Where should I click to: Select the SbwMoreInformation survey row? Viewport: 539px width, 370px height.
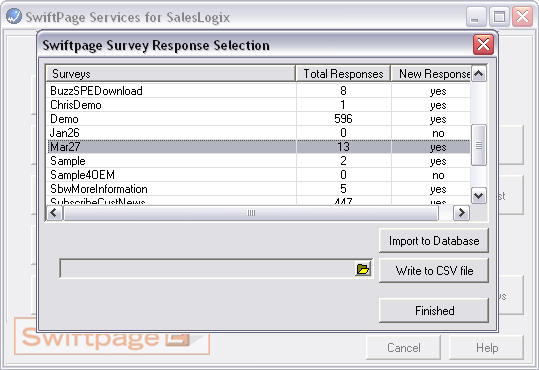coord(258,189)
